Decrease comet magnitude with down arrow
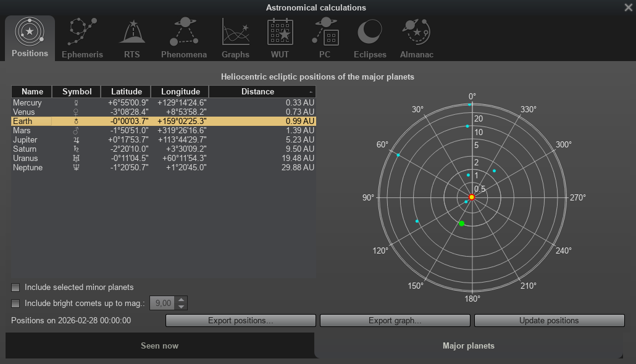 tap(181, 307)
